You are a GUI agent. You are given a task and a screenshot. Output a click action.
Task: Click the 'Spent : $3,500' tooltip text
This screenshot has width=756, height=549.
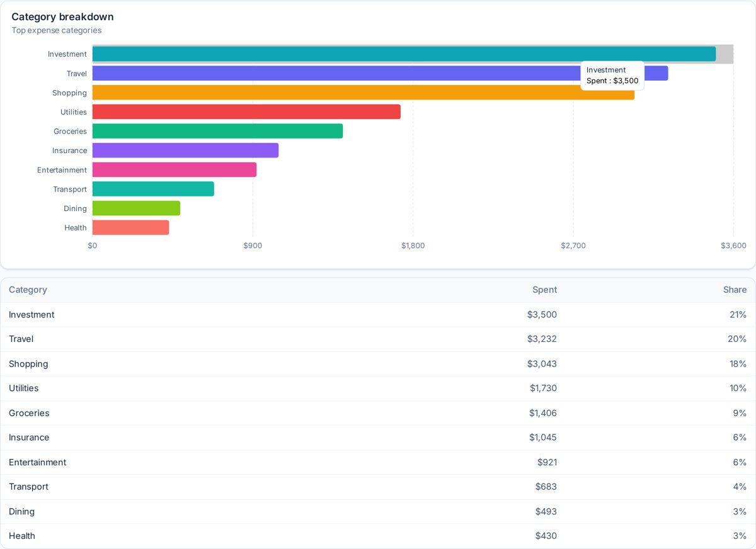click(612, 81)
